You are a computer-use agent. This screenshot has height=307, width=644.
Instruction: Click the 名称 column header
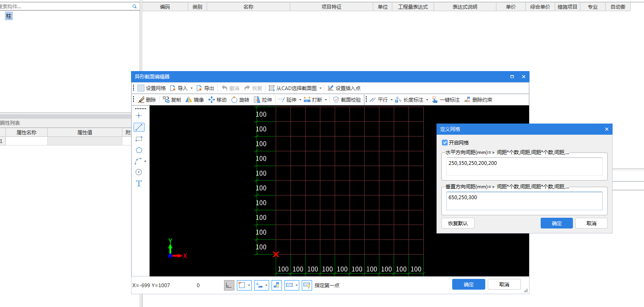click(248, 7)
